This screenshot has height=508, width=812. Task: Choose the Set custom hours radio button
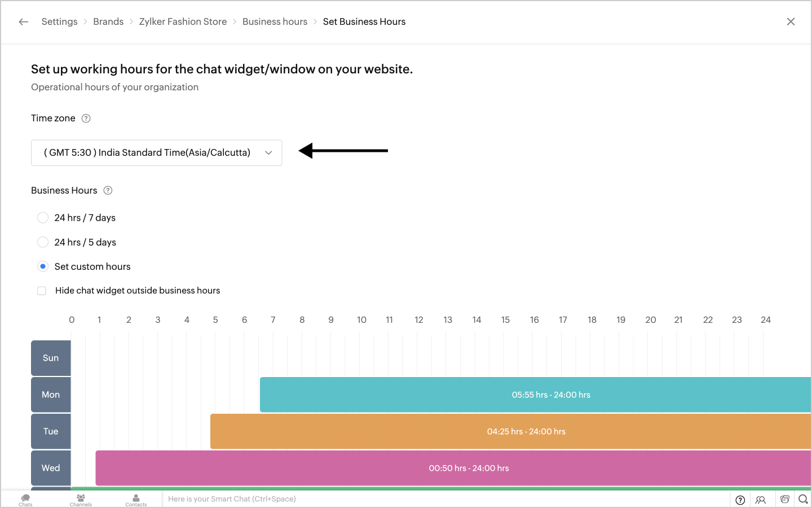coord(43,266)
